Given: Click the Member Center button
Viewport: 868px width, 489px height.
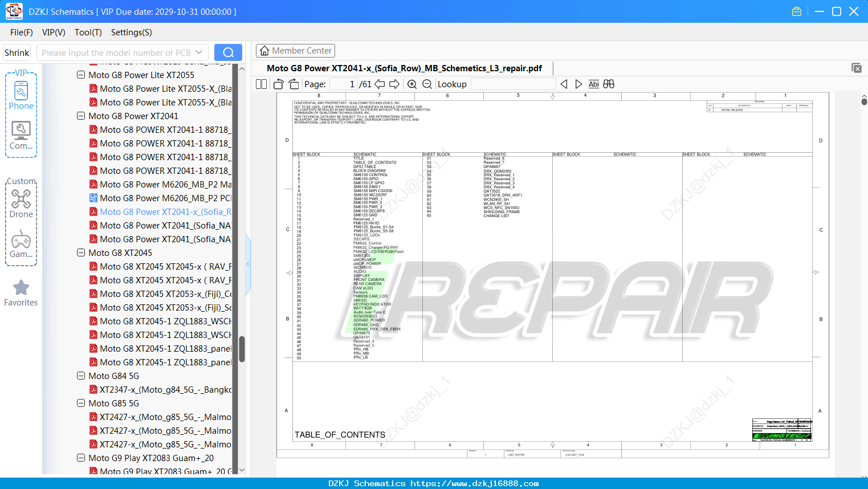Looking at the screenshot, I should pos(295,51).
